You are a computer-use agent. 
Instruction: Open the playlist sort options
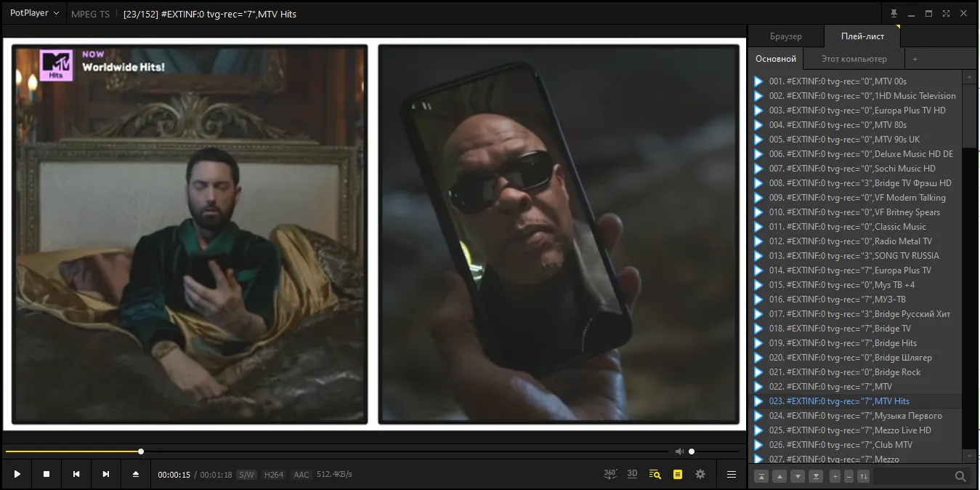[x=863, y=476]
